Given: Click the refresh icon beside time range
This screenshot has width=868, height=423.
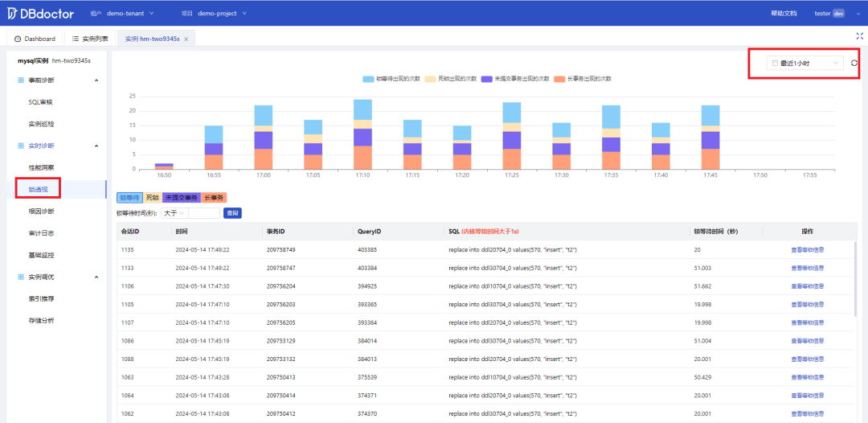Looking at the screenshot, I should 854,63.
